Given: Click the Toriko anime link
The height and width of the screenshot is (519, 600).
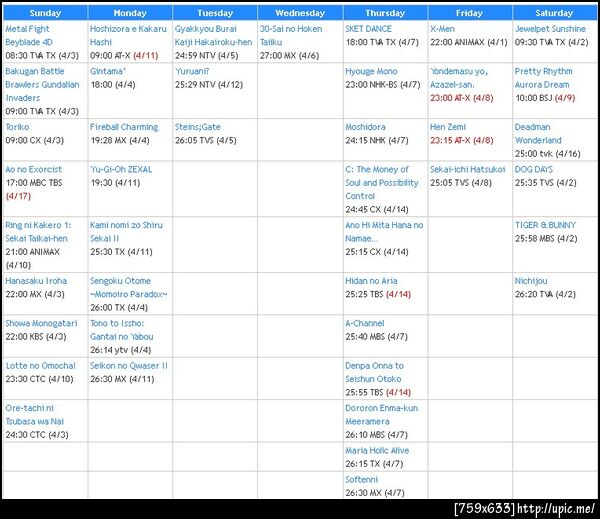Looking at the screenshot, I should pyautogui.click(x=17, y=127).
